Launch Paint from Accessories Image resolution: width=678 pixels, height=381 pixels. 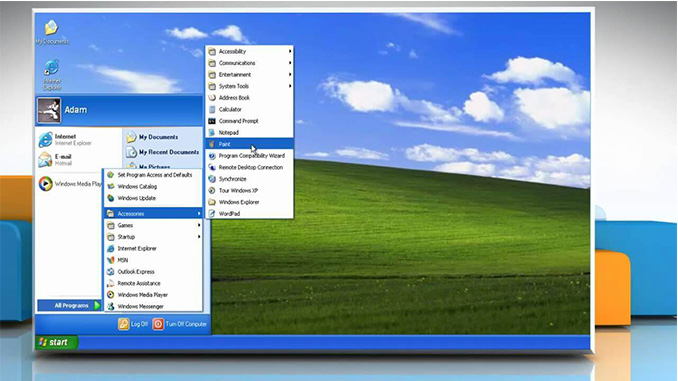point(249,144)
